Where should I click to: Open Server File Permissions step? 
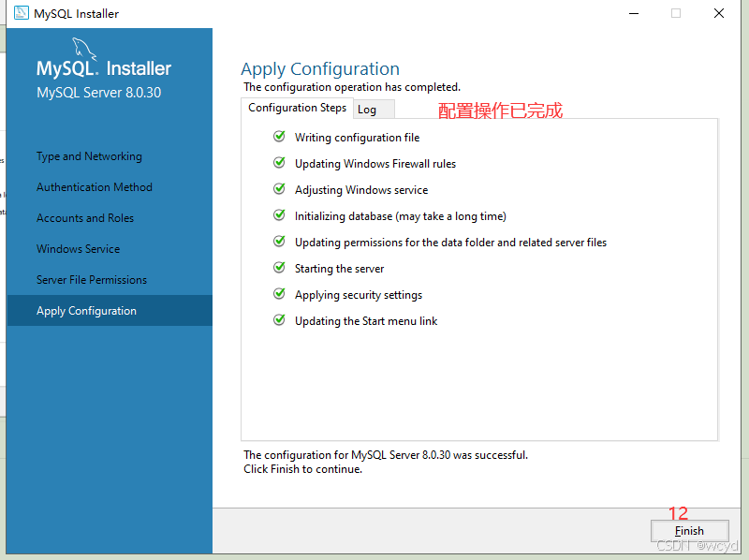pos(92,280)
